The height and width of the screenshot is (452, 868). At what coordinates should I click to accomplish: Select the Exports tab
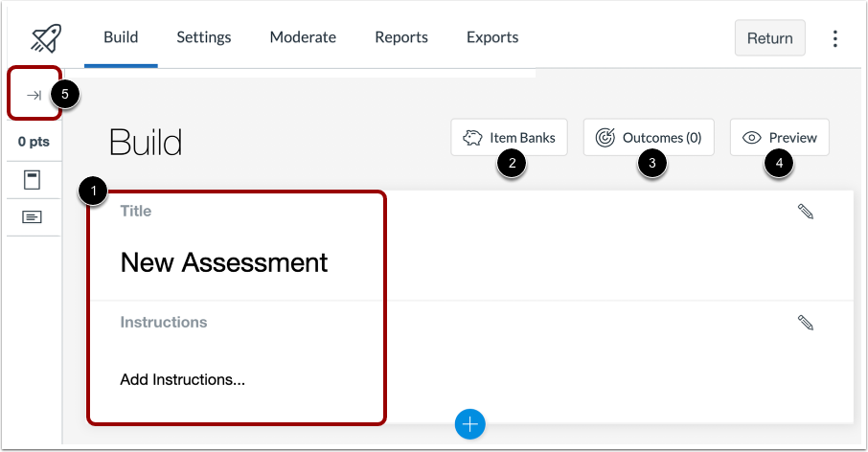pos(492,37)
